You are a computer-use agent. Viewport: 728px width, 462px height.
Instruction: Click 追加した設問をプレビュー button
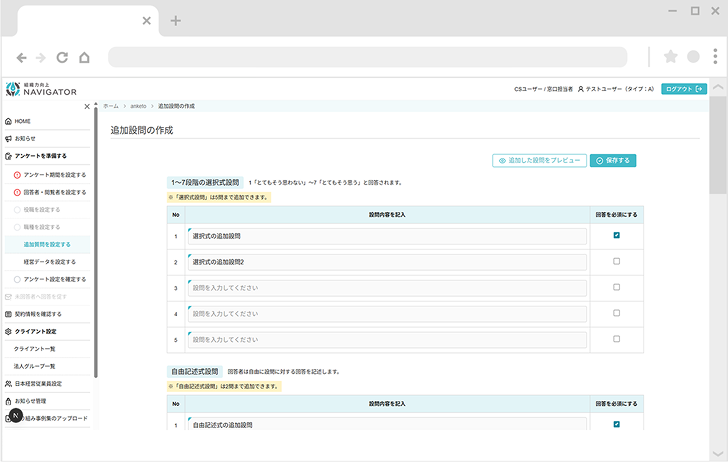tap(540, 161)
